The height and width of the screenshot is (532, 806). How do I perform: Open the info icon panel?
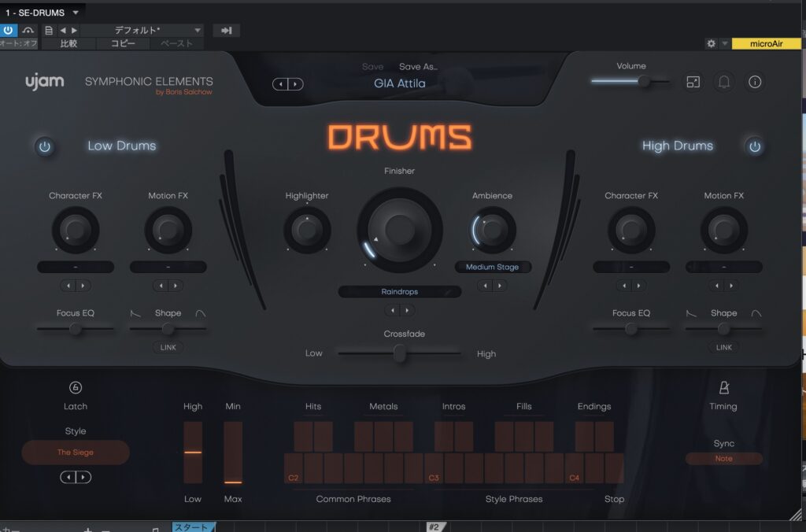755,82
